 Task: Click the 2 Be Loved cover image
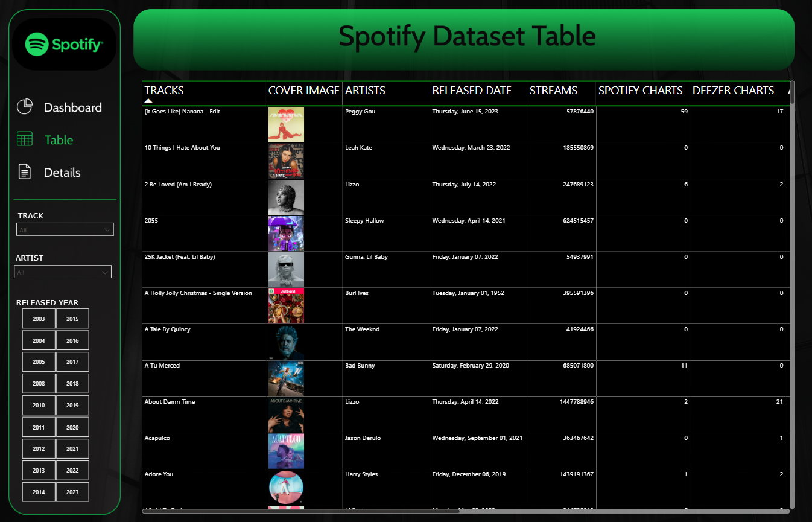[x=286, y=197]
